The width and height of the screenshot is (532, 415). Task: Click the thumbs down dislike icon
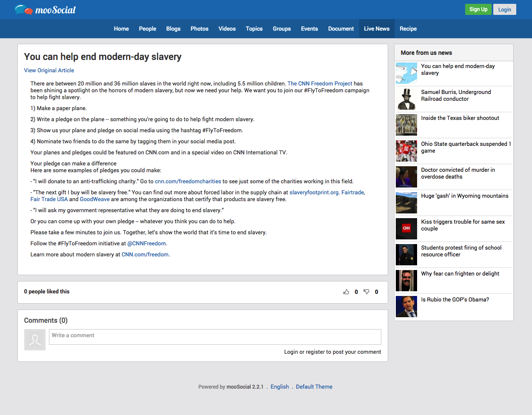point(366,292)
